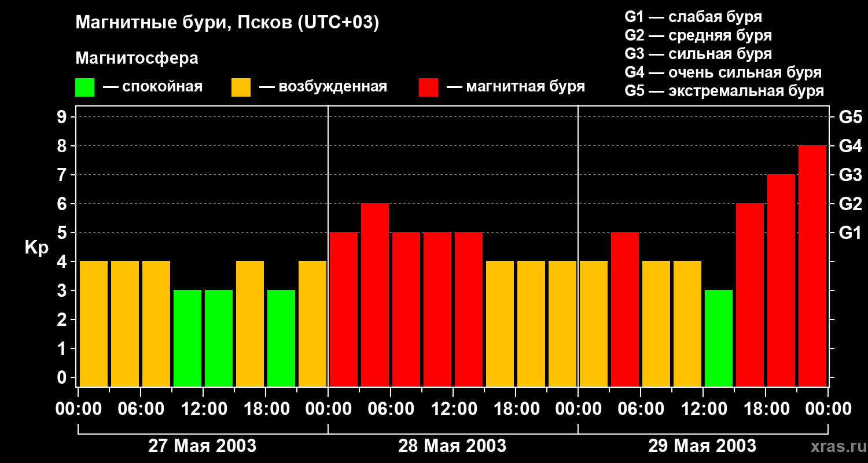Click the '28 Мая 2003' date label
The width and height of the screenshot is (868, 463).
click(x=453, y=446)
